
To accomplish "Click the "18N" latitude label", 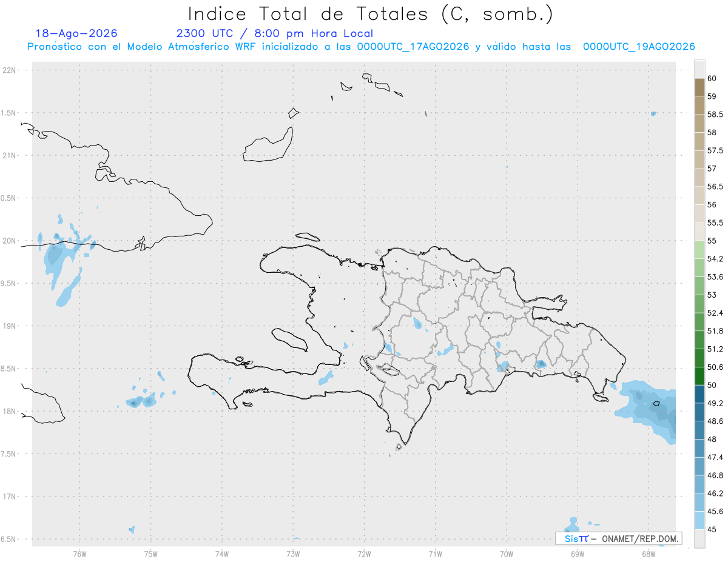I will [x=9, y=411].
